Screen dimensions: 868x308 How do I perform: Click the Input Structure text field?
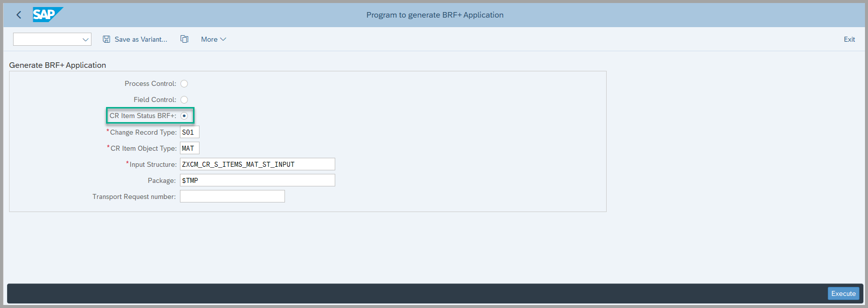pos(257,164)
